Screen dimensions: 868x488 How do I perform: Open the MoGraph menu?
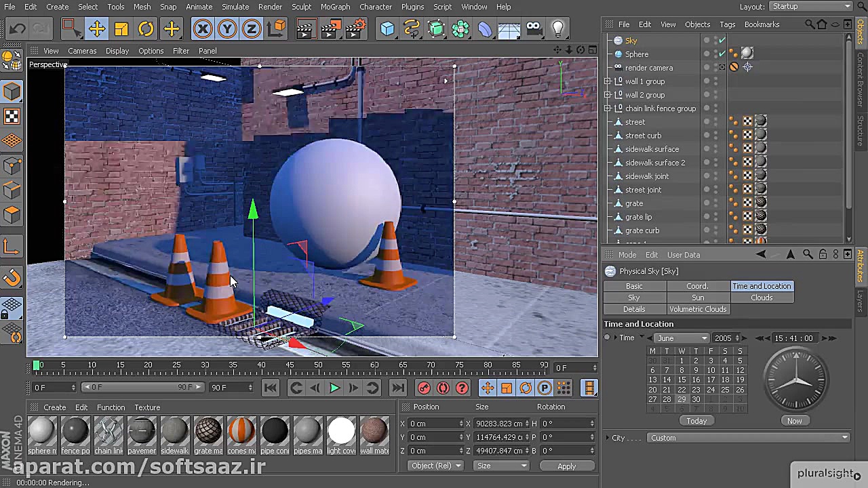[335, 7]
